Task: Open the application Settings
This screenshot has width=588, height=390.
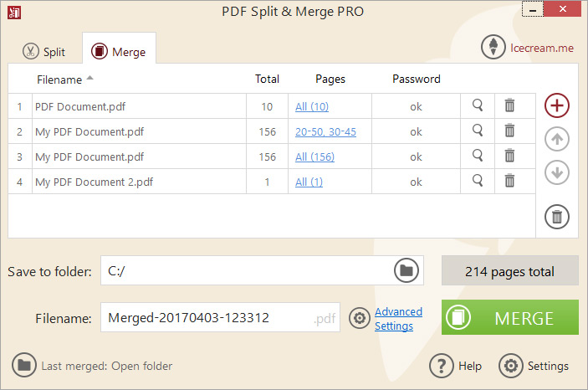Action: [534, 366]
